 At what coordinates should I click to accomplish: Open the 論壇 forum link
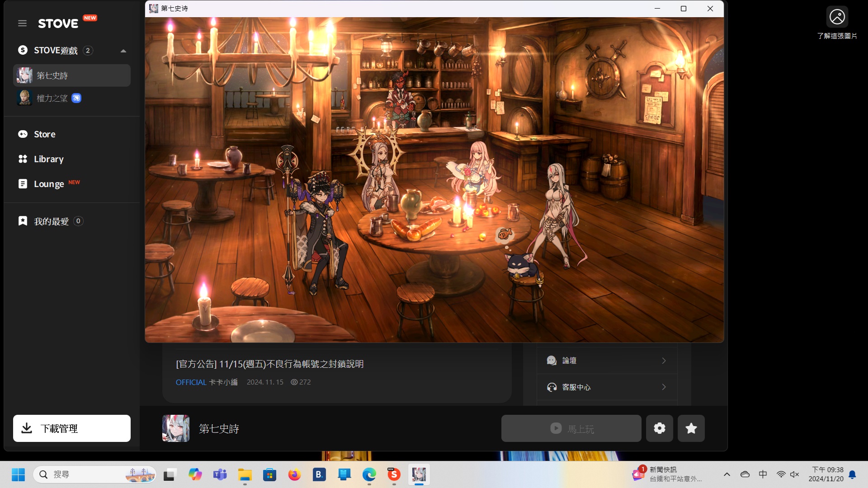(x=607, y=361)
